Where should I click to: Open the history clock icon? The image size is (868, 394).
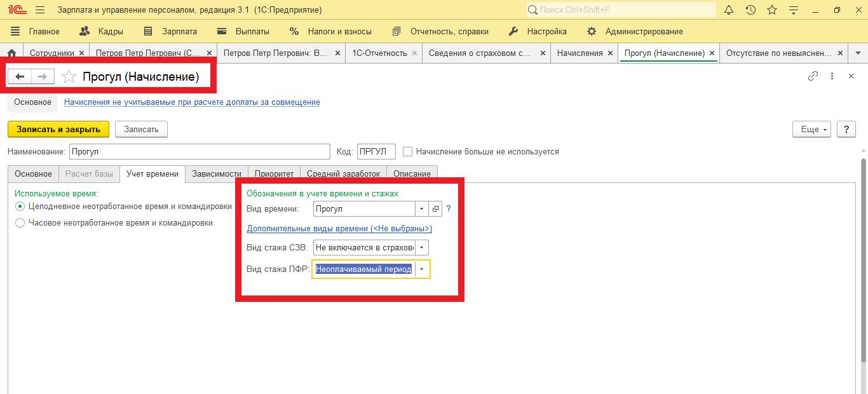tap(750, 10)
